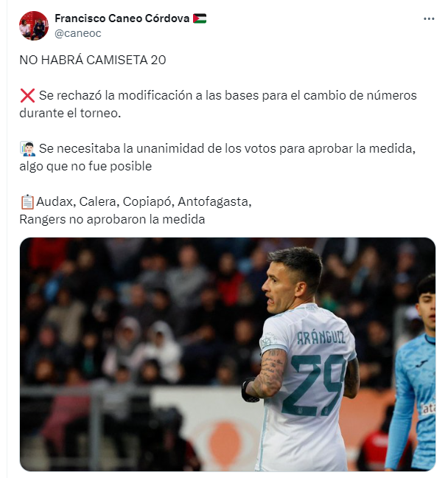The image size is (448, 478).
Task: Click the number 29 on the jersey
Action: [314, 385]
